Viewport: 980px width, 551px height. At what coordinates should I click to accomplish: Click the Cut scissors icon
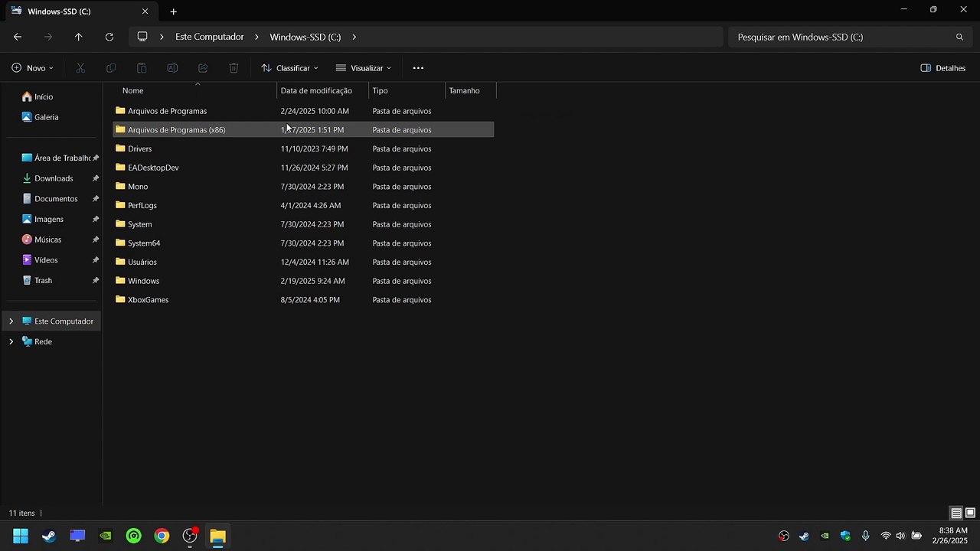80,68
